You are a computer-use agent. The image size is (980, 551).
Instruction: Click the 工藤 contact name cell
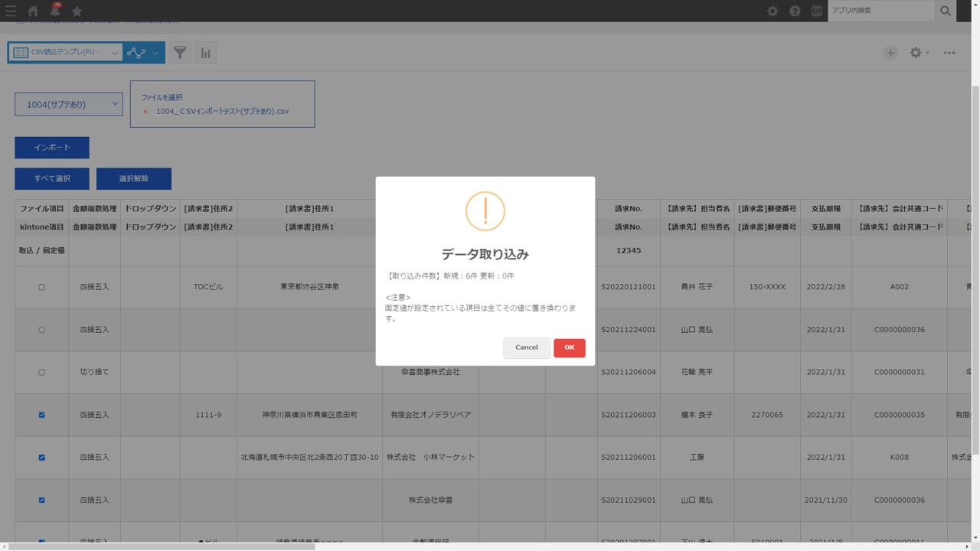697,457
